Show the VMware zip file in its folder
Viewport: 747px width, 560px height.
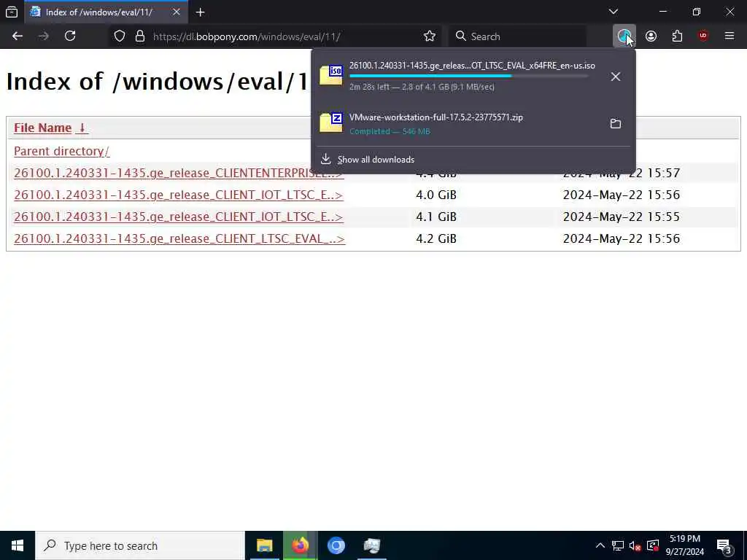pos(616,124)
